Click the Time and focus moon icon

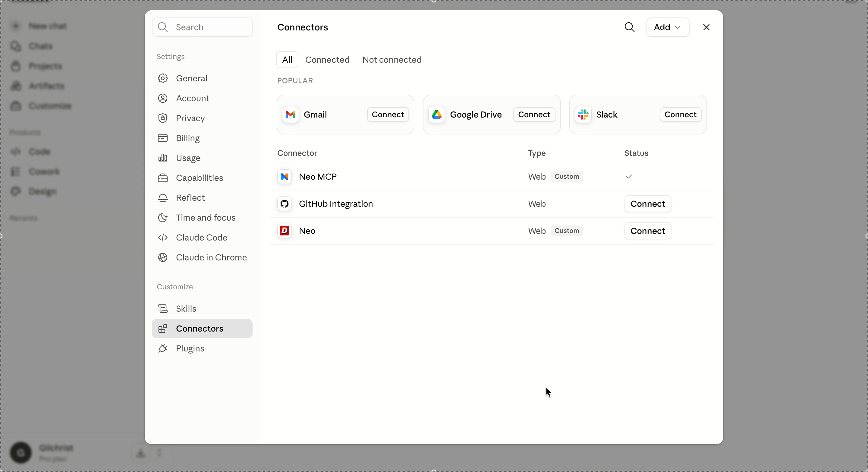(163, 217)
